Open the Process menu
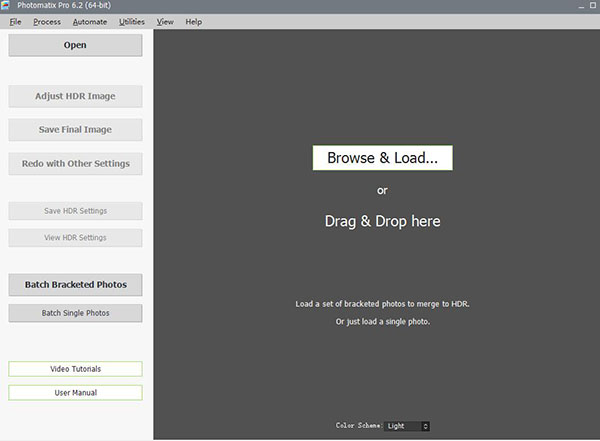Viewport: 600px width, 441px height. click(47, 22)
